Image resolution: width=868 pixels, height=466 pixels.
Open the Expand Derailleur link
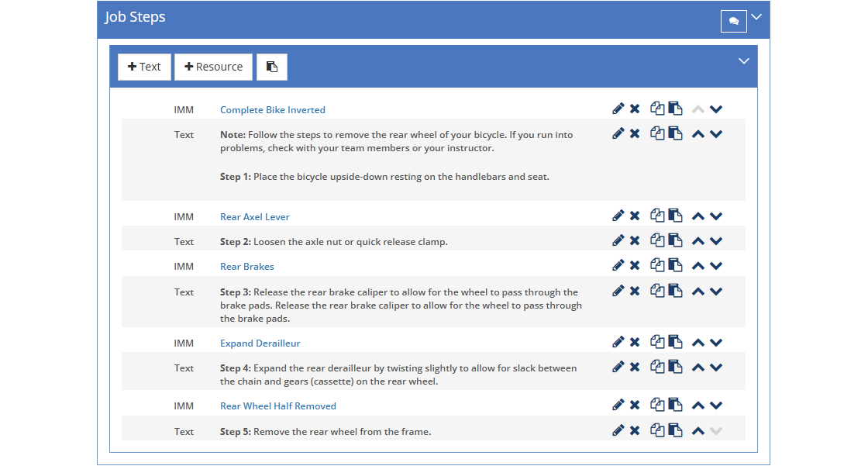260,343
